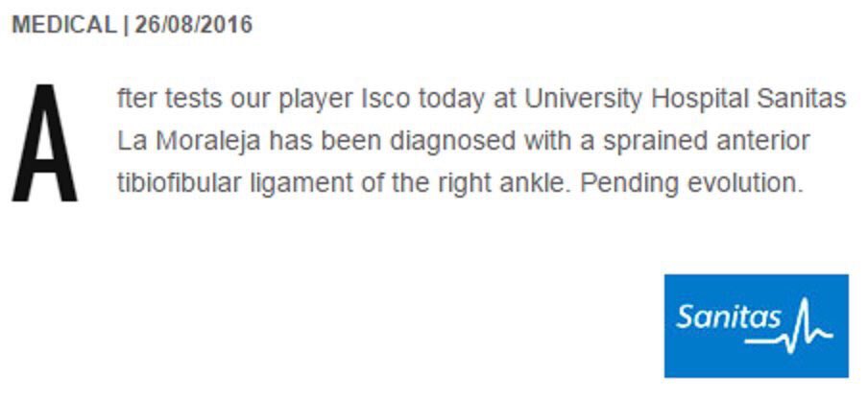This screenshot has width=868, height=399.
Task: Click the Sanitas logo banner
Action: click(x=756, y=325)
